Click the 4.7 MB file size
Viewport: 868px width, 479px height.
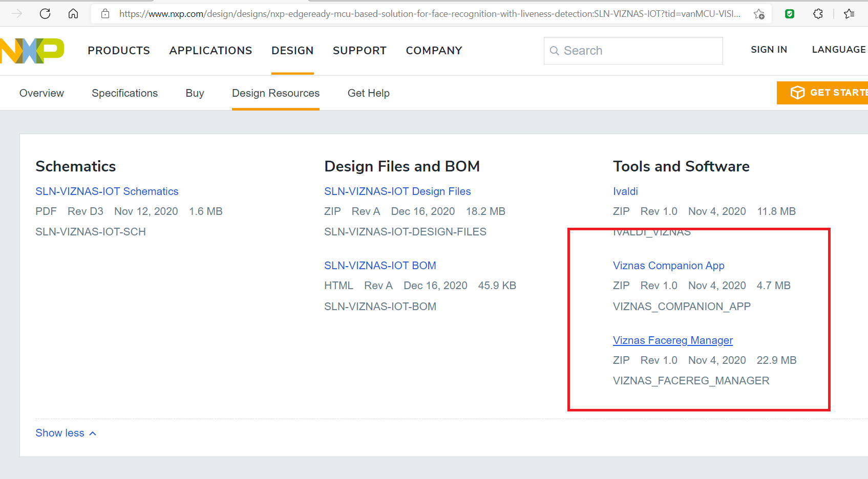(773, 286)
